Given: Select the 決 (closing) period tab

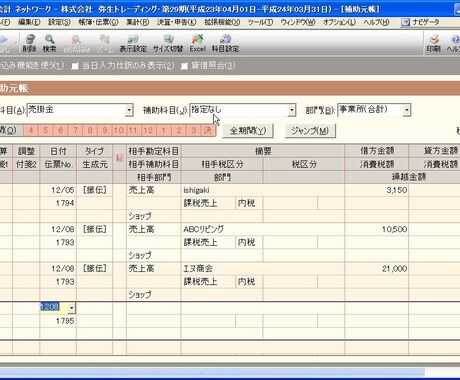Looking at the screenshot, I should tap(208, 130).
